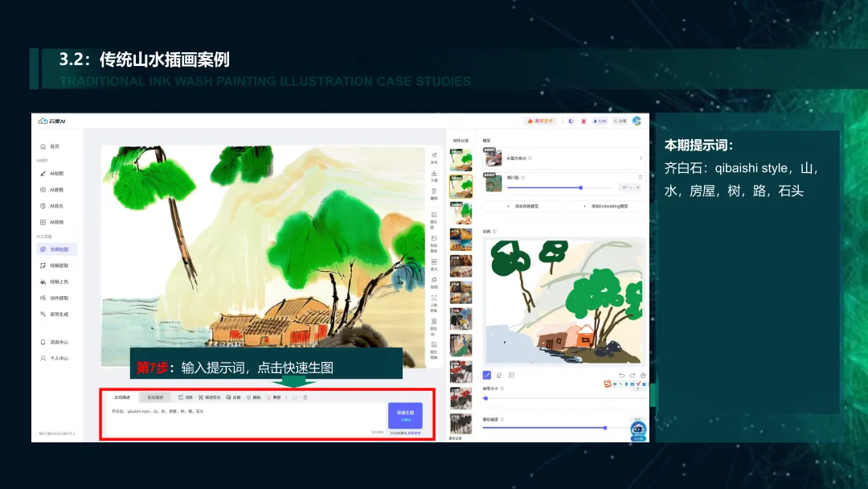Redo the doodle stroke

coord(633,376)
